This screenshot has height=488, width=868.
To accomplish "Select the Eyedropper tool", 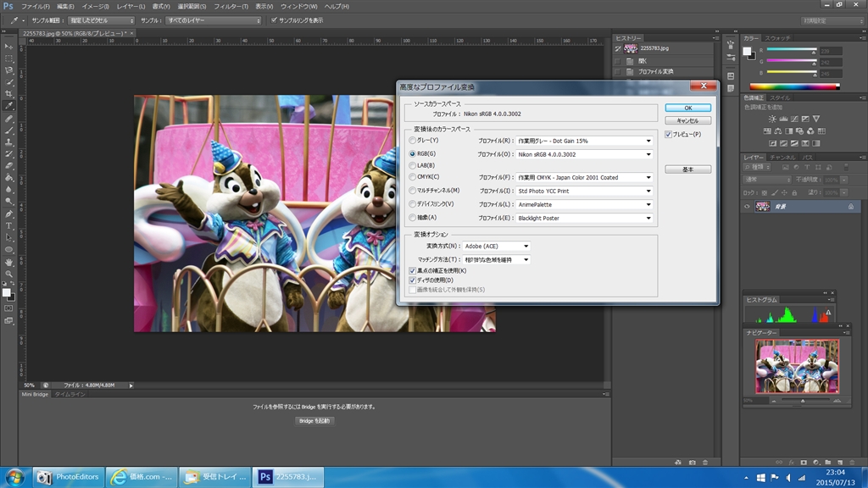I will (8, 105).
